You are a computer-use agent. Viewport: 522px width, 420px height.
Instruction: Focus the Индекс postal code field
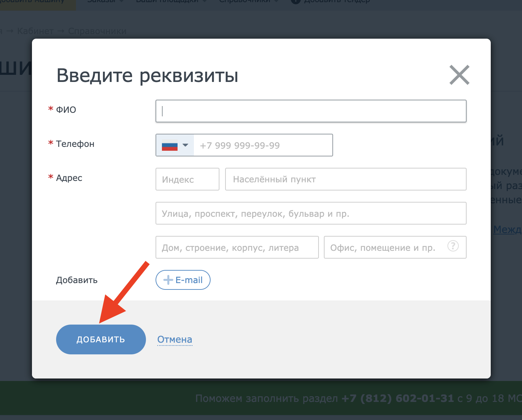click(187, 179)
